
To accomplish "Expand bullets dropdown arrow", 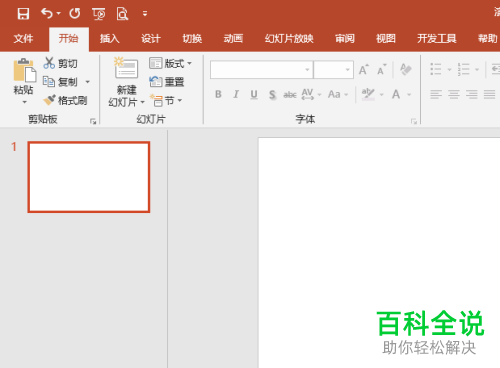I will pos(449,70).
